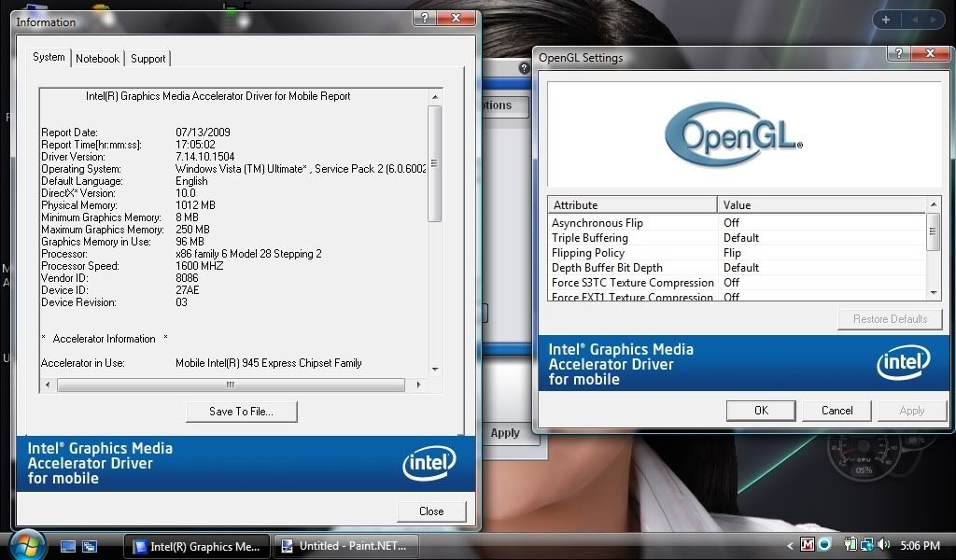Screen dimensions: 956x560
Task: Click the OpenGL logo image
Action: click(734, 134)
